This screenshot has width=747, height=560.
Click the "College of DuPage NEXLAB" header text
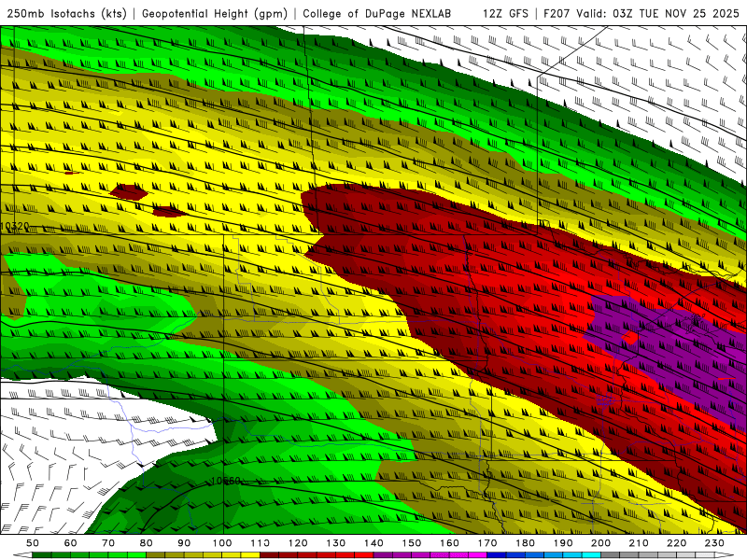tap(376, 13)
